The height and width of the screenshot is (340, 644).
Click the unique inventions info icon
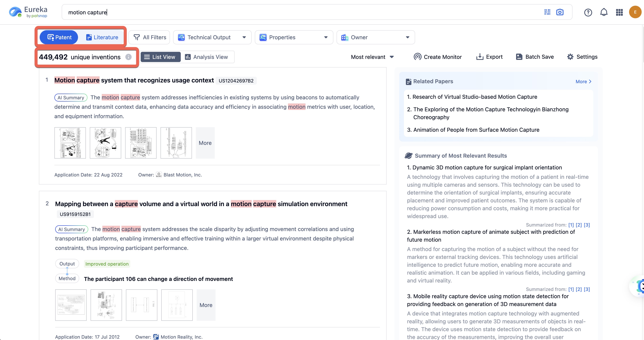coord(128,57)
